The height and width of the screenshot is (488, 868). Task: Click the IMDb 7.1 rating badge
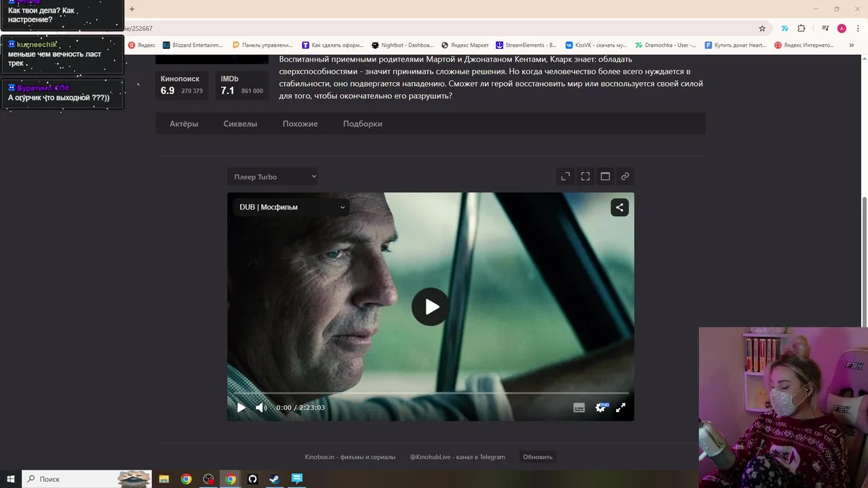coord(243,85)
